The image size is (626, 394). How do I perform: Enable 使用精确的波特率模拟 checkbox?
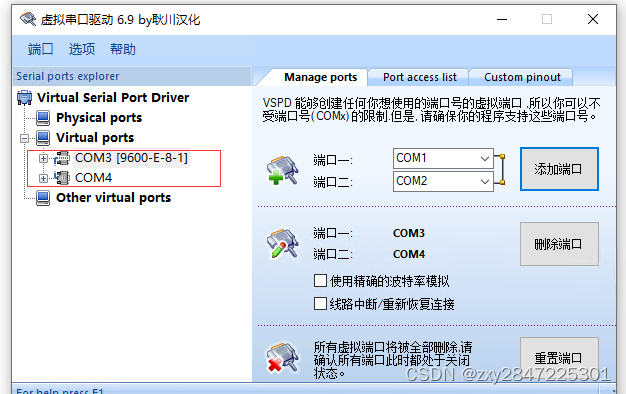(320, 281)
